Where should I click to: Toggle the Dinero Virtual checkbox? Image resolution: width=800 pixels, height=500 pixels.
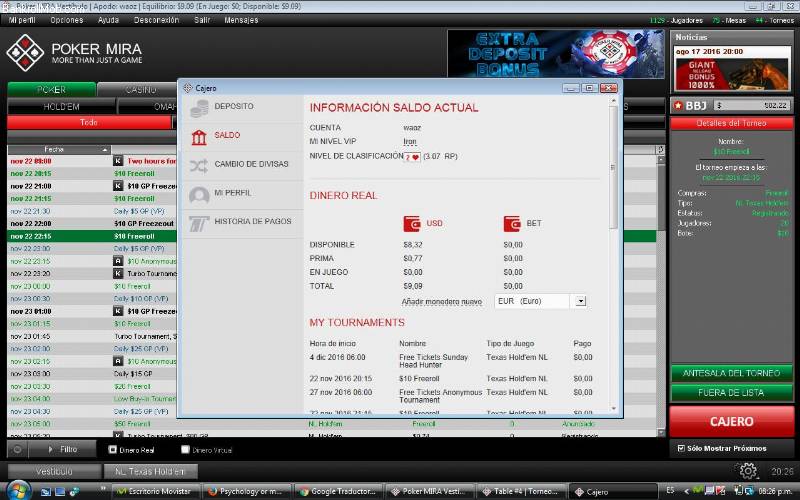coord(185,449)
